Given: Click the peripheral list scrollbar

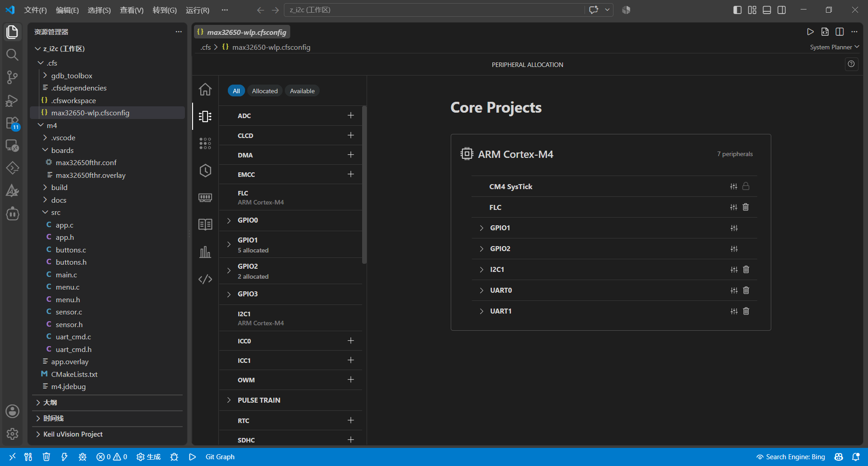Looking at the screenshot, I should pos(364,184).
